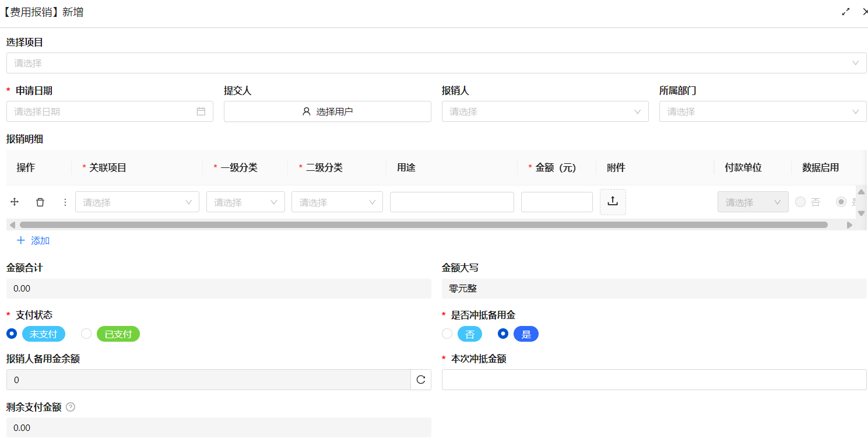
Task: Click the 金额（元）input in the row
Action: (x=557, y=202)
